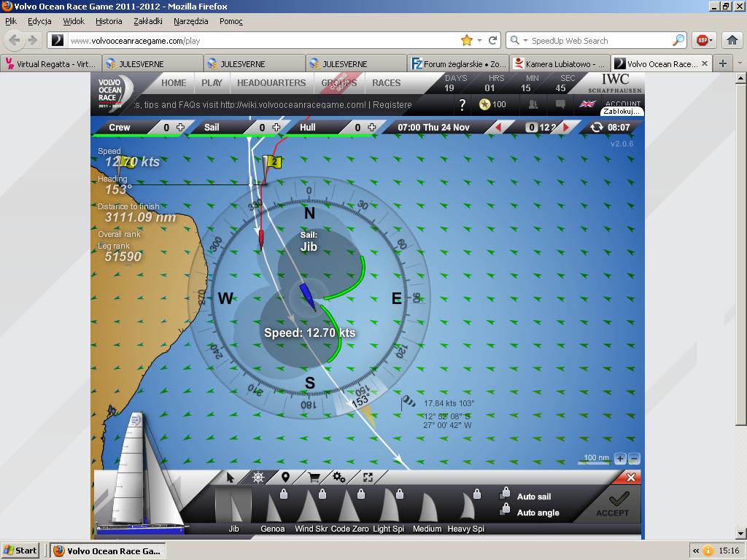
Task: Select the arrow cursor tool
Action: pyautogui.click(x=231, y=478)
